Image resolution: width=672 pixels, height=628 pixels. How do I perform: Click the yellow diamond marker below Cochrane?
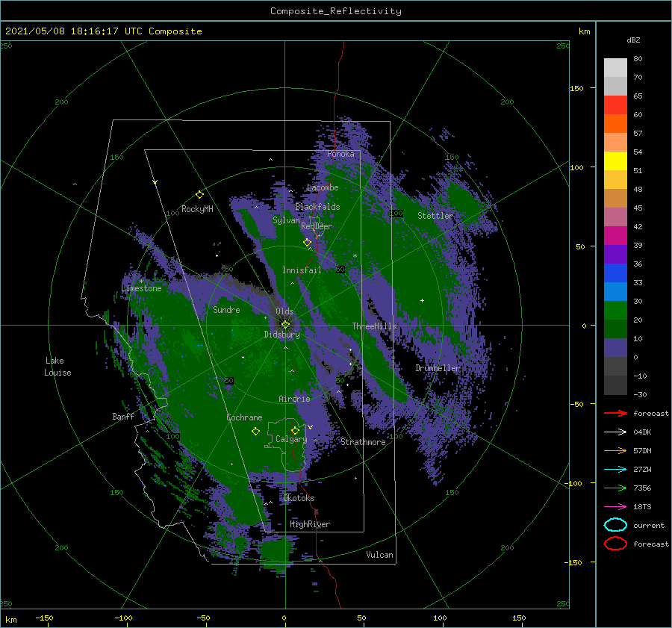[255, 432]
